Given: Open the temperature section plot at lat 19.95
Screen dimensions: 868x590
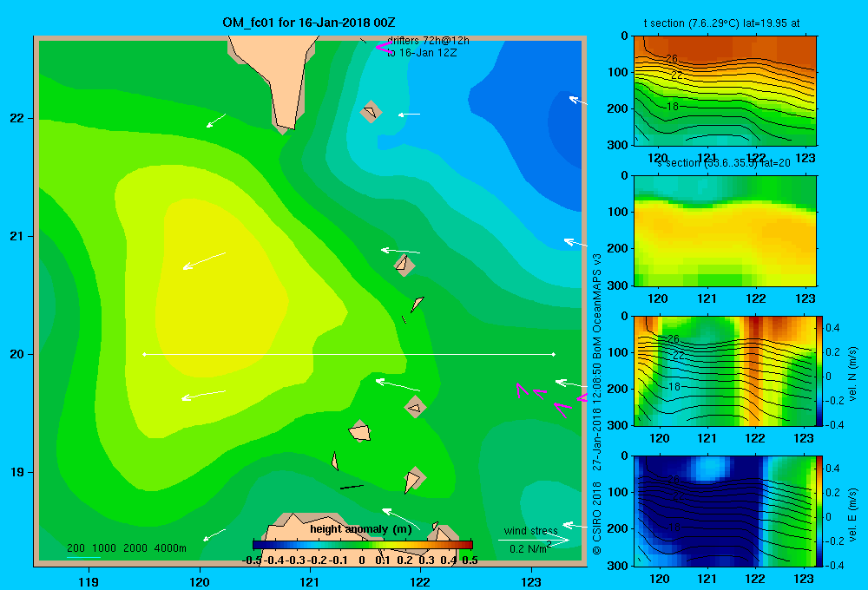Looking at the screenshot, I should [x=725, y=91].
